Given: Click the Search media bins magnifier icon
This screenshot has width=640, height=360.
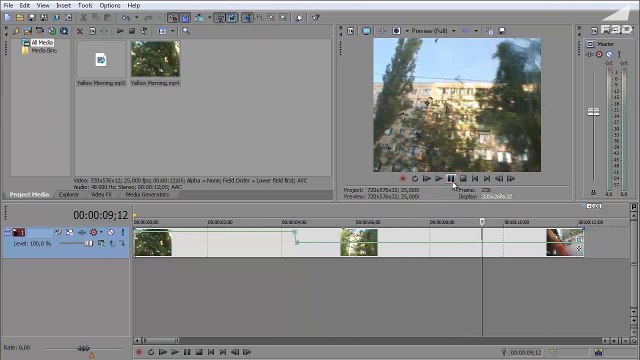Looking at the screenshot, I should [x=186, y=31].
